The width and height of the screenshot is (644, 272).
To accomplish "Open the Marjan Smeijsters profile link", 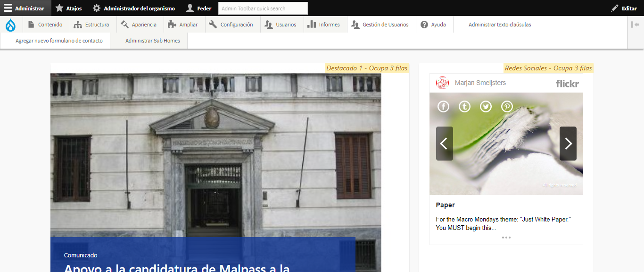I will tap(480, 83).
